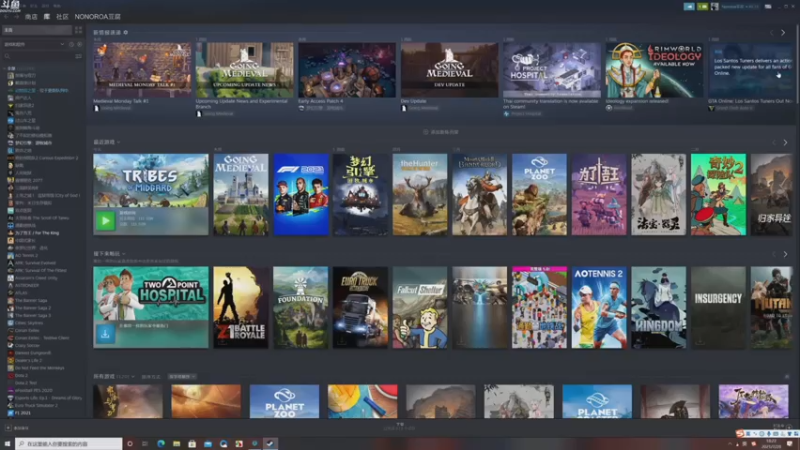Open the 社区 (Community) tab
The width and height of the screenshot is (800, 450).
point(62,17)
